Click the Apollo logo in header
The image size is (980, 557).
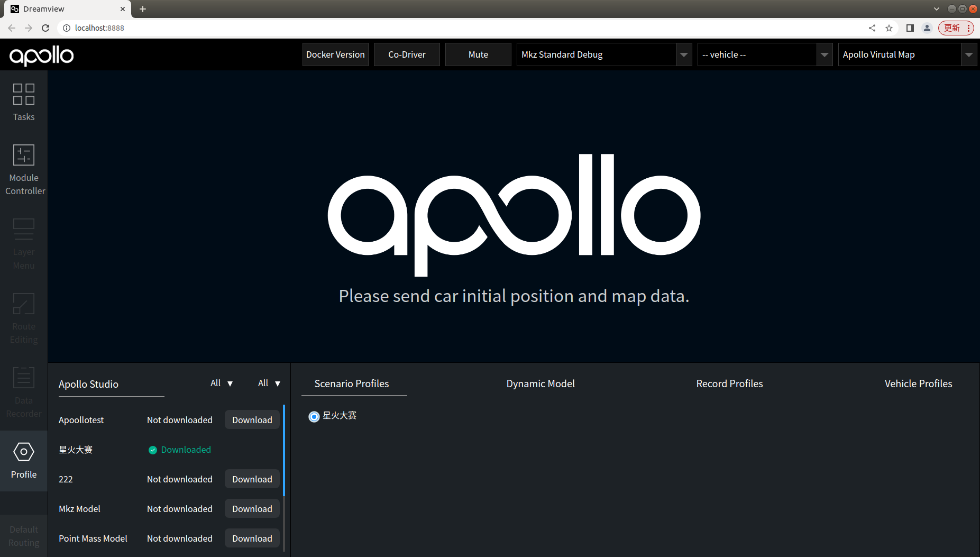pyautogui.click(x=41, y=55)
